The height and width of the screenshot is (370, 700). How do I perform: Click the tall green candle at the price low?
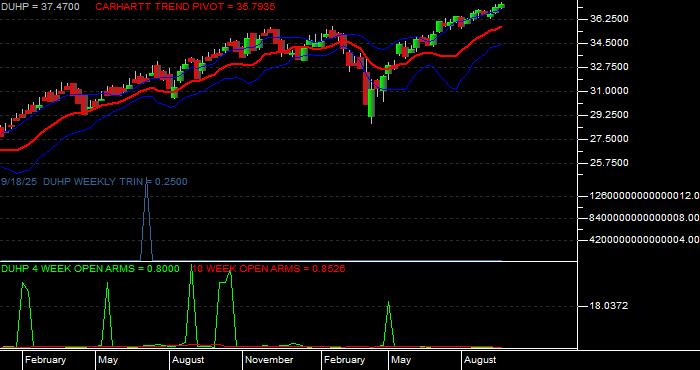click(x=371, y=103)
